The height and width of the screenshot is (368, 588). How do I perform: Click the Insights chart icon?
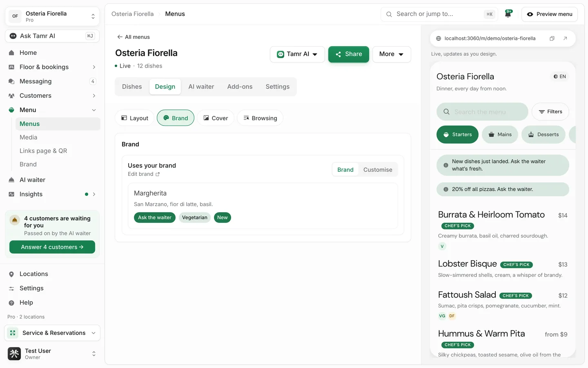click(x=11, y=194)
